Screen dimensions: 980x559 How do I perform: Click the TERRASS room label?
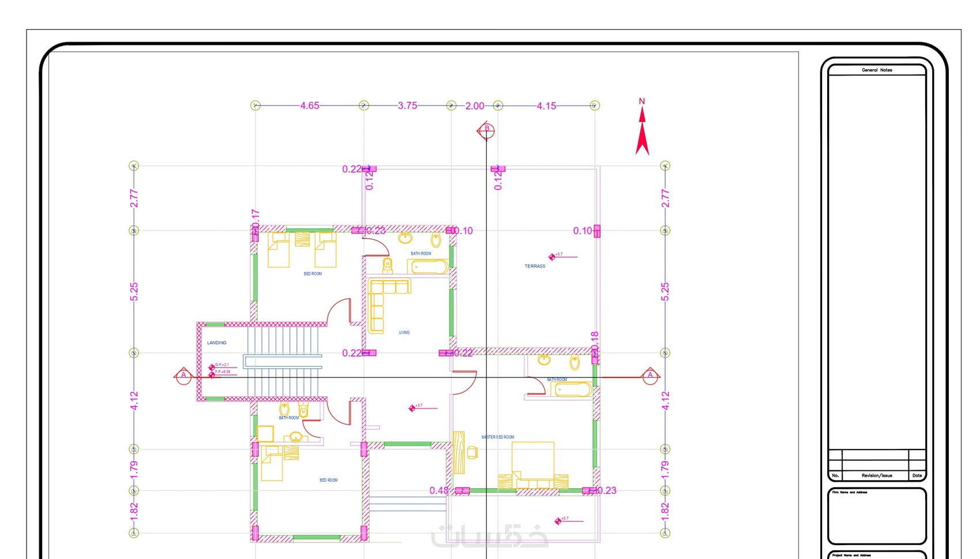coord(535,266)
